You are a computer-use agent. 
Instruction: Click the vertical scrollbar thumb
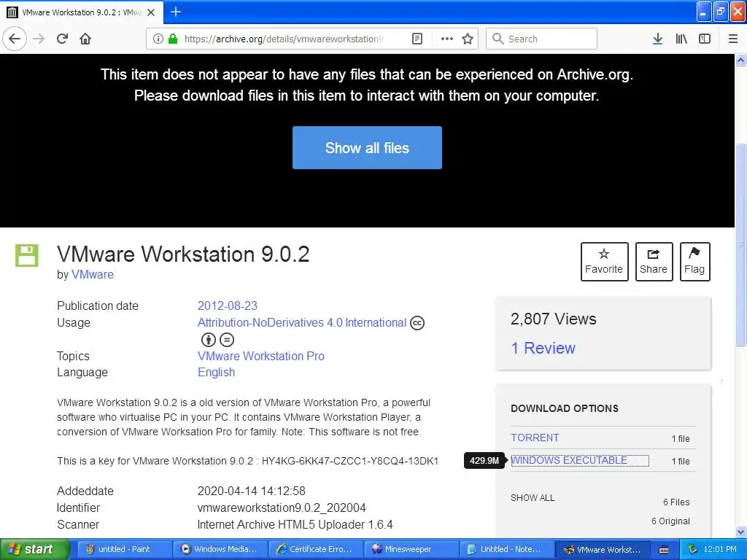(x=741, y=245)
